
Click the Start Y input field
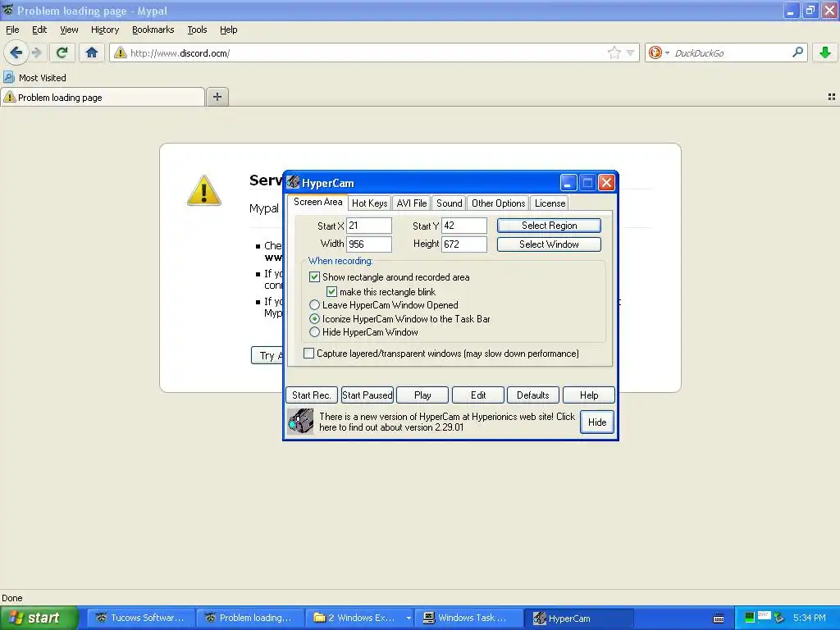tap(464, 226)
